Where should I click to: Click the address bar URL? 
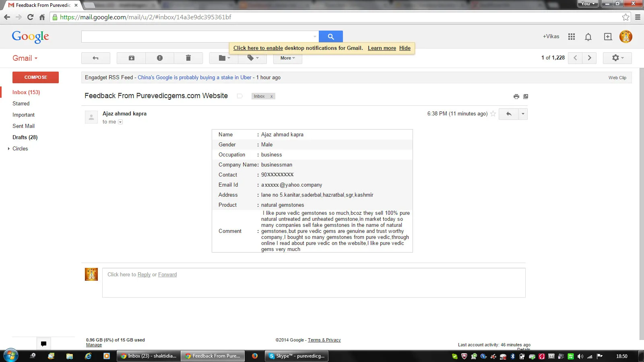(146, 17)
